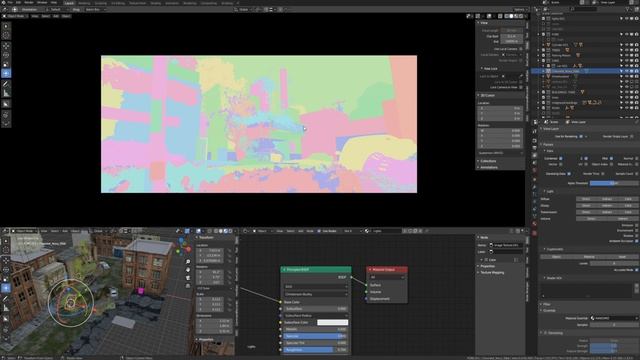640x360 pixels.
Task: Choose the Select Box tool at top of upper toolbar
Action: click(6, 27)
